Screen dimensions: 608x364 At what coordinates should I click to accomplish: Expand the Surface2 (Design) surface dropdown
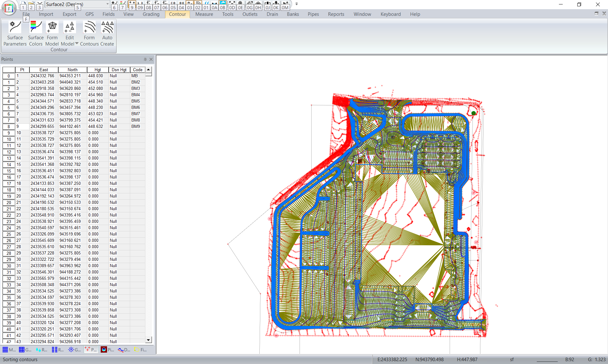(107, 4)
